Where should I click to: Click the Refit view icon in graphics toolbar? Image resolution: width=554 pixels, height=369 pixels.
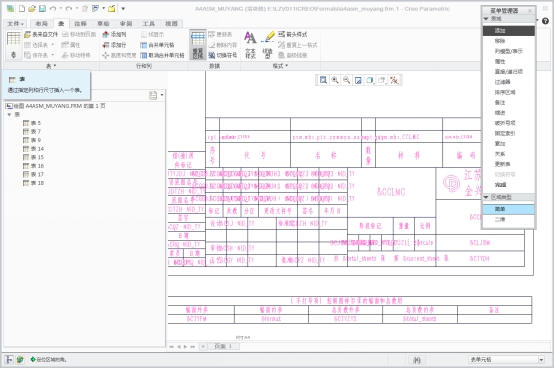pyautogui.click(x=323, y=80)
